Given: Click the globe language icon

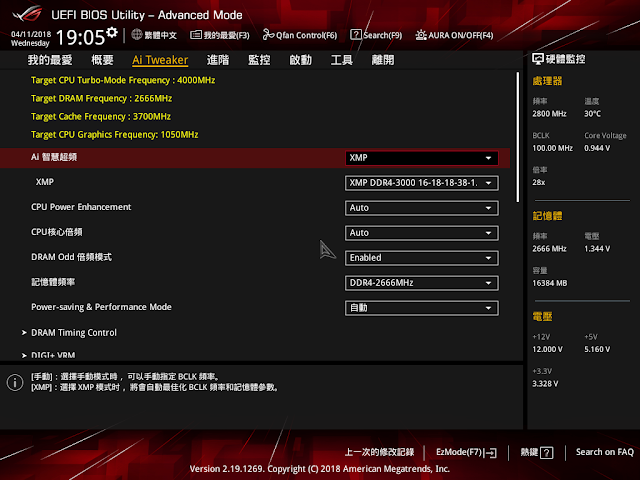Looking at the screenshot, I should (137, 35).
